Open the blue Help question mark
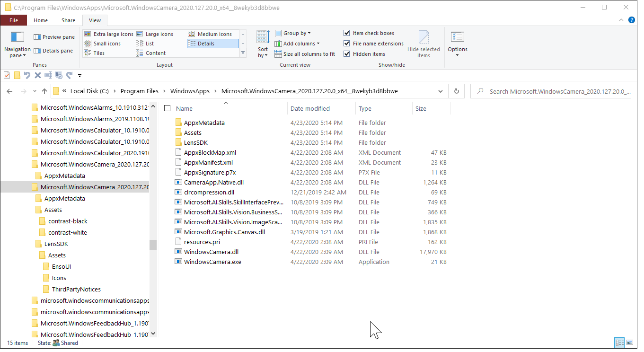Viewport: 644px width, 352px height. pos(631,20)
